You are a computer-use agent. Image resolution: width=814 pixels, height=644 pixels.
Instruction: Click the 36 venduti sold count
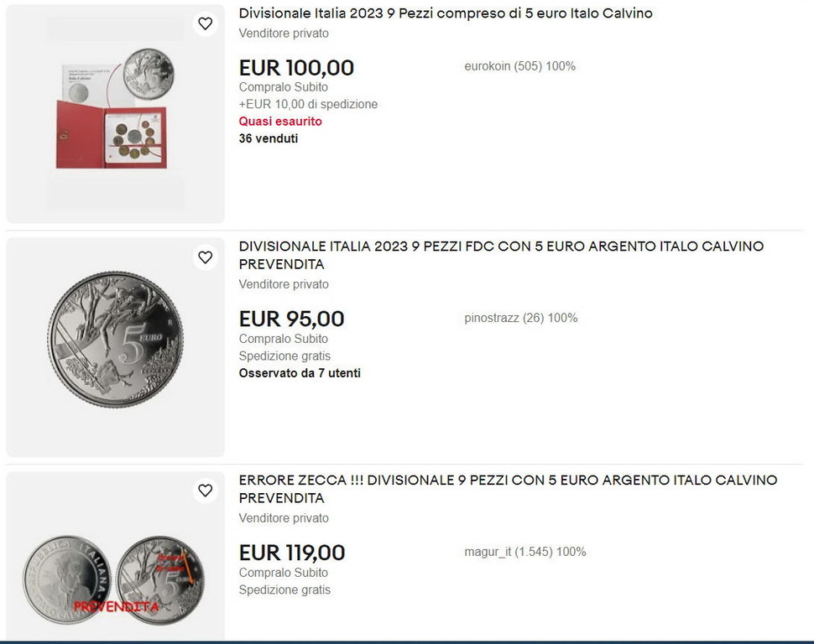(x=269, y=138)
